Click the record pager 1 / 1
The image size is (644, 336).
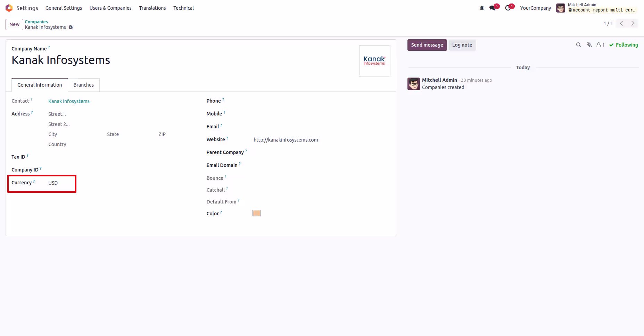click(608, 23)
